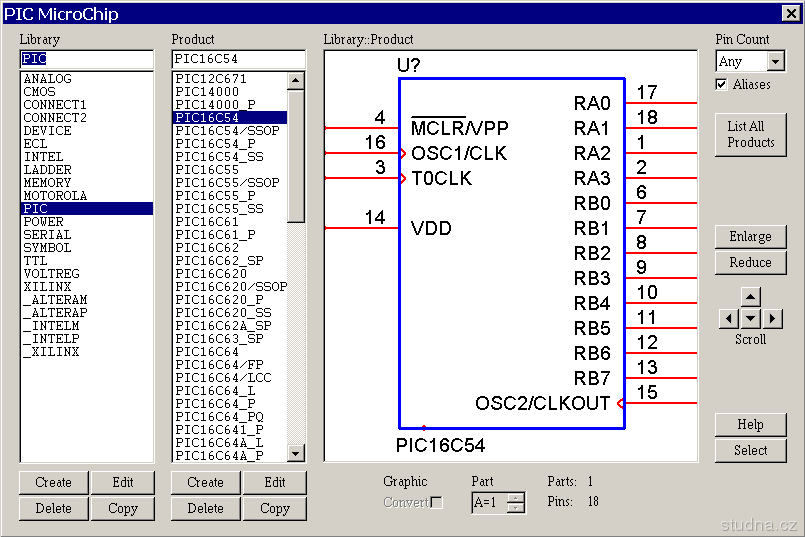805x537 pixels.
Task: Click Create under Product list
Action: tap(205, 483)
